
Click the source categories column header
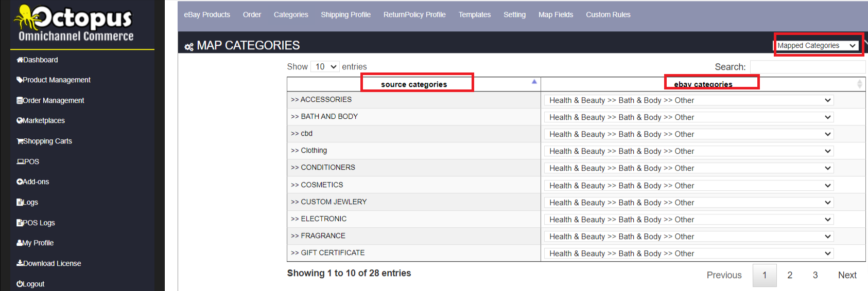414,84
